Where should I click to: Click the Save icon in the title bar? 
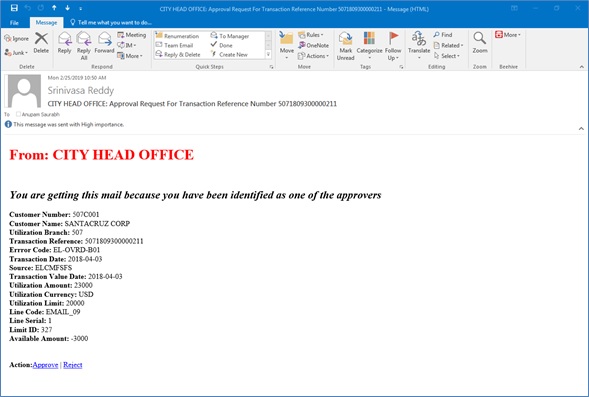[x=14, y=8]
